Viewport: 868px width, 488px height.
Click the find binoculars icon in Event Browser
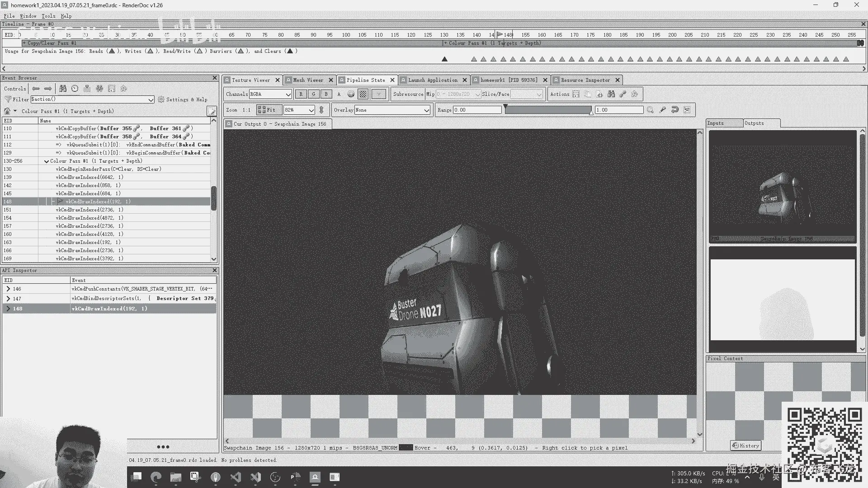click(63, 89)
